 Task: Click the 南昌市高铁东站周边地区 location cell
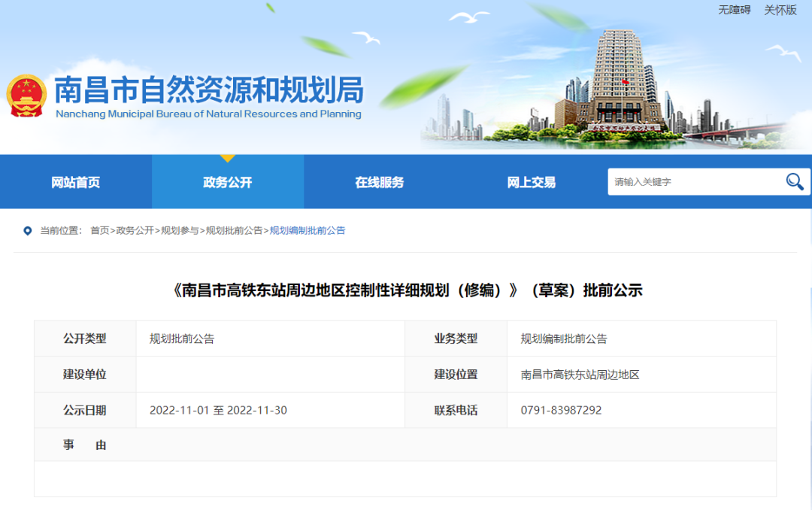pyautogui.click(x=580, y=375)
